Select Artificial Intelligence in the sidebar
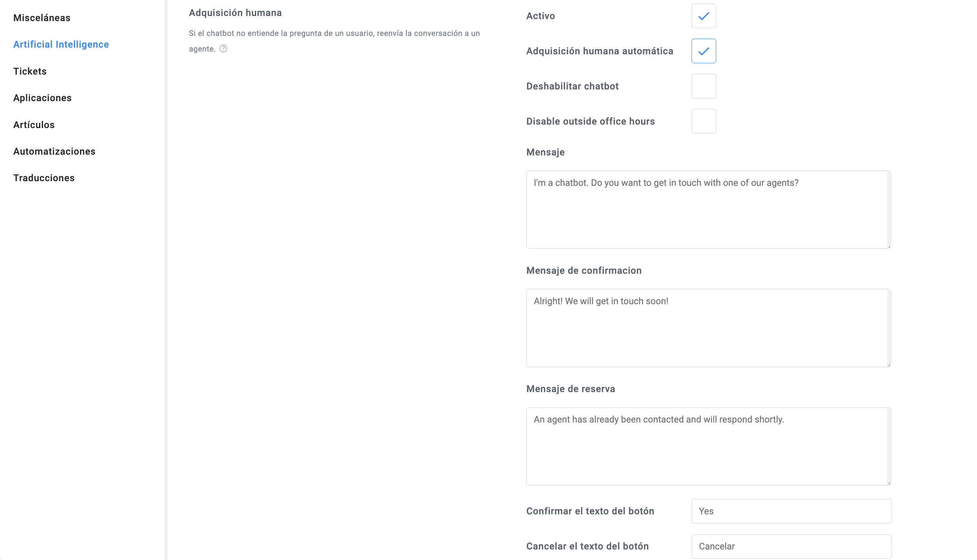This screenshot has width=977, height=560. coord(61,45)
